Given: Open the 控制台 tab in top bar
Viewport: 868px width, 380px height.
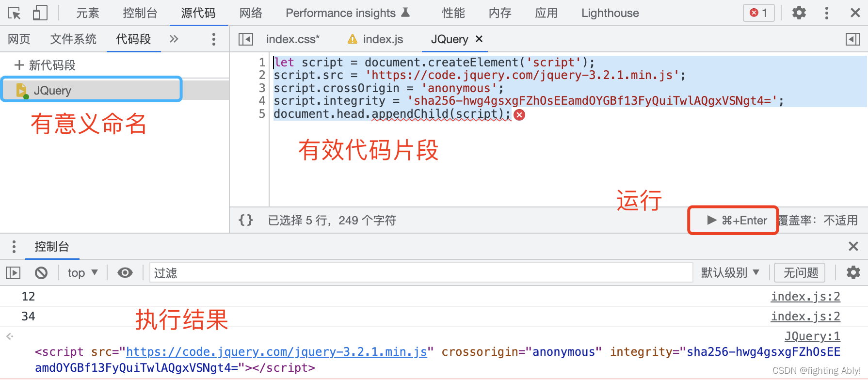Looking at the screenshot, I should point(140,13).
